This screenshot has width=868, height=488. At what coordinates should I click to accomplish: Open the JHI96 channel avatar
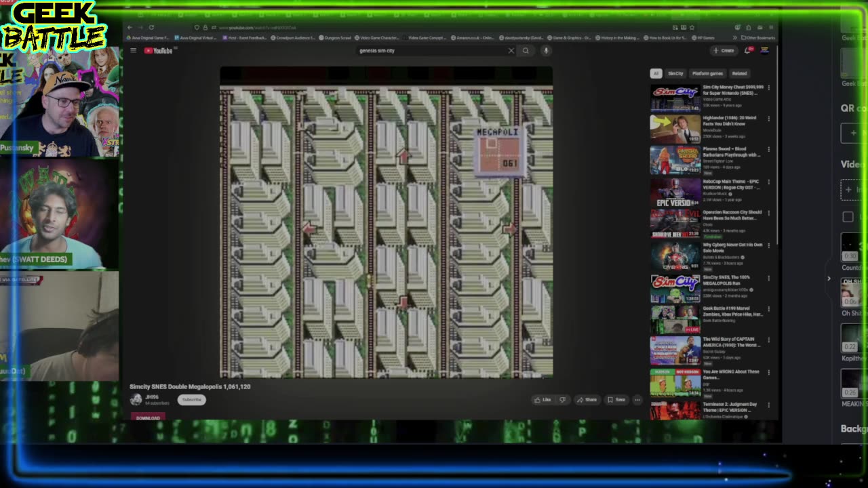click(136, 400)
